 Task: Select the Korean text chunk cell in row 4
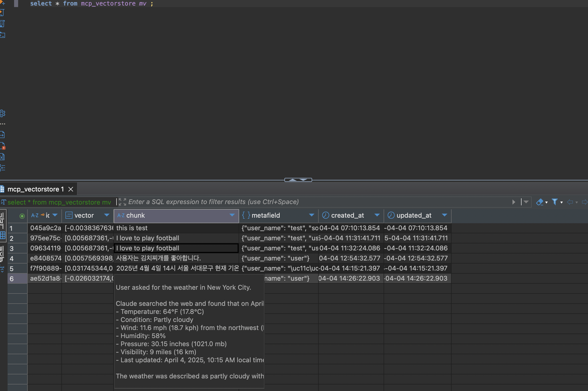click(x=176, y=258)
